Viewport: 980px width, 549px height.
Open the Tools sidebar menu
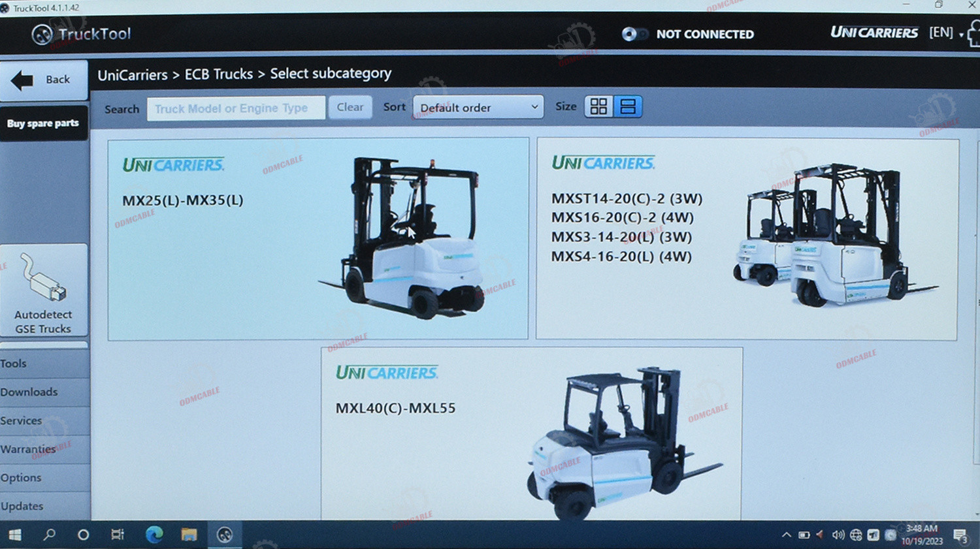point(44,364)
